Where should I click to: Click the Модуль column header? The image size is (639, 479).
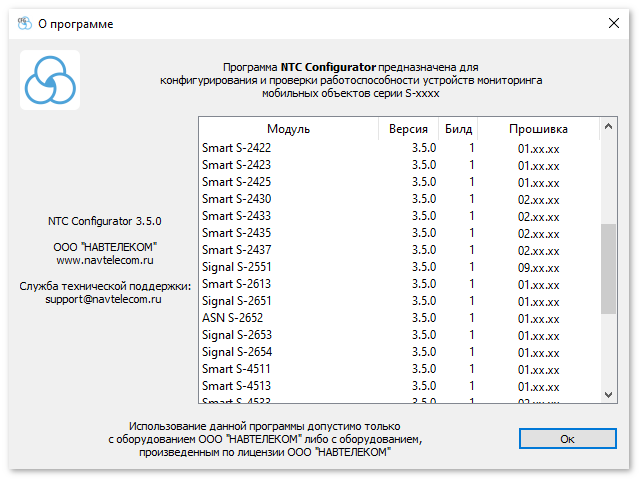click(289, 129)
